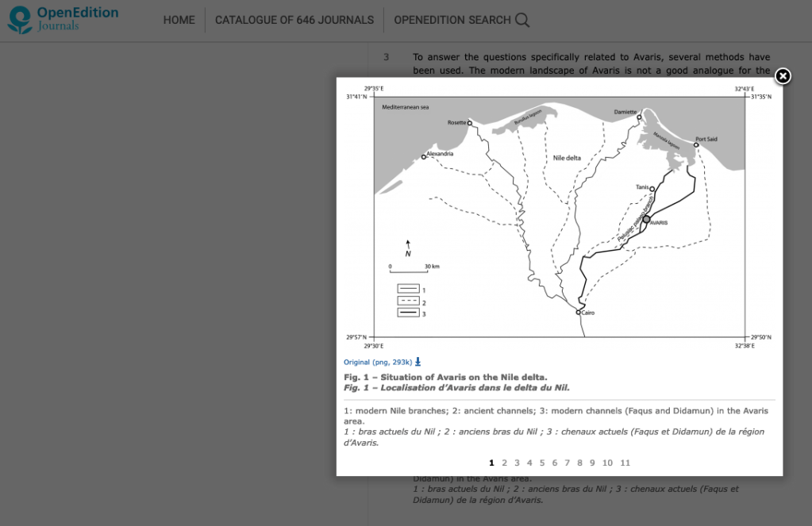Show figure page 8

[580, 463]
